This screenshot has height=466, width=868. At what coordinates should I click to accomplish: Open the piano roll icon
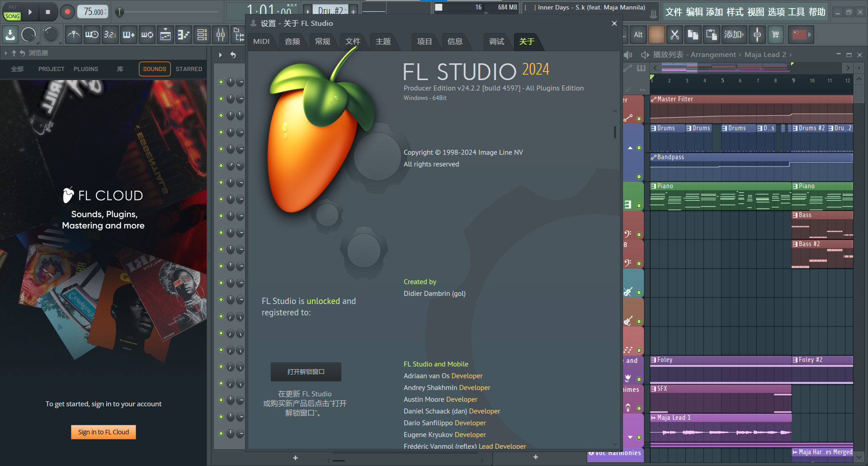pos(184,34)
